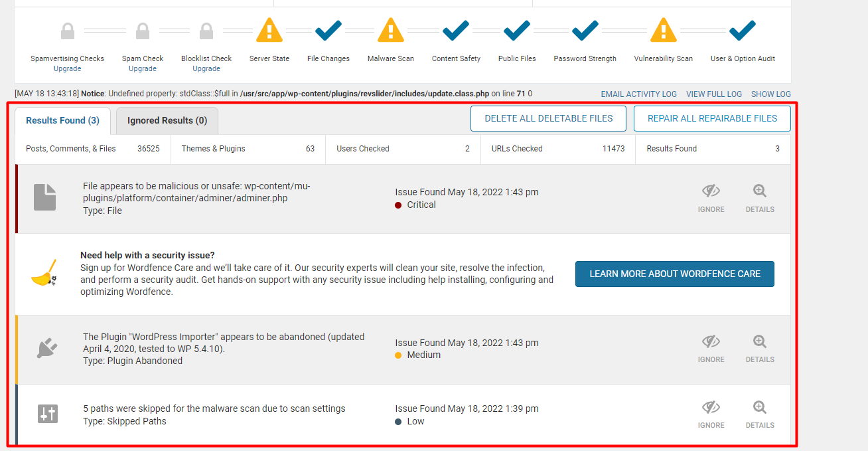Viewport: 868px width, 451px height.
Task: Expand details for the abandoned plugin issue
Action: [759, 347]
